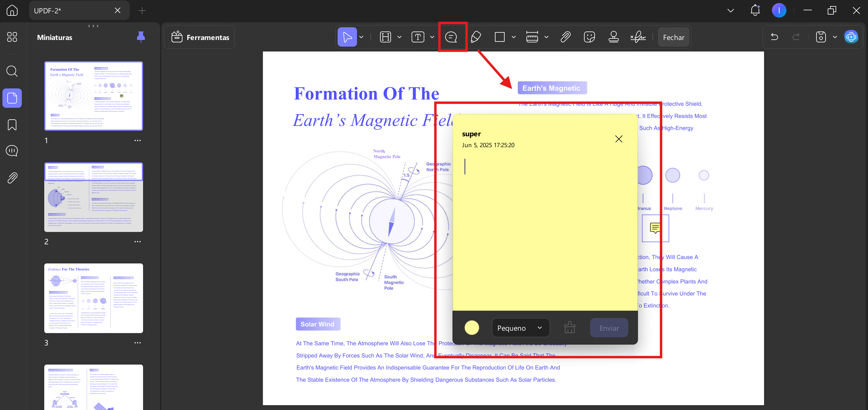Click the save icon
868x410 pixels.
821,37
